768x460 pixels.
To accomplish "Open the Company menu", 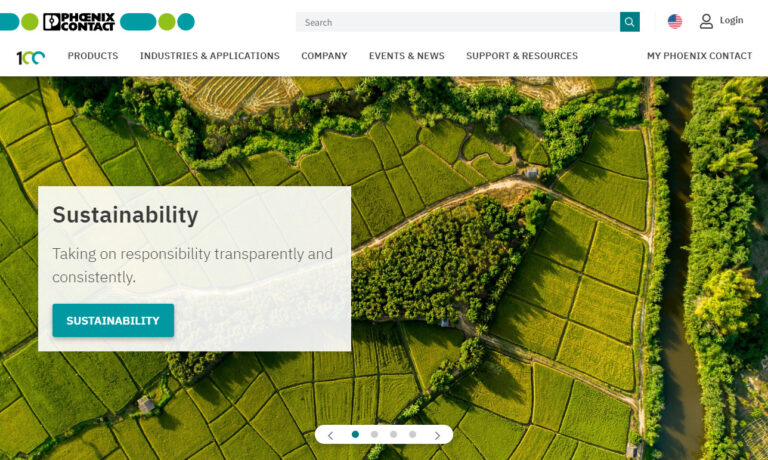I will 324,56.
